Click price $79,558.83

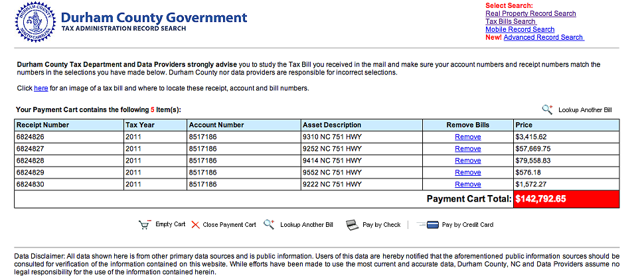coord(533,161)
